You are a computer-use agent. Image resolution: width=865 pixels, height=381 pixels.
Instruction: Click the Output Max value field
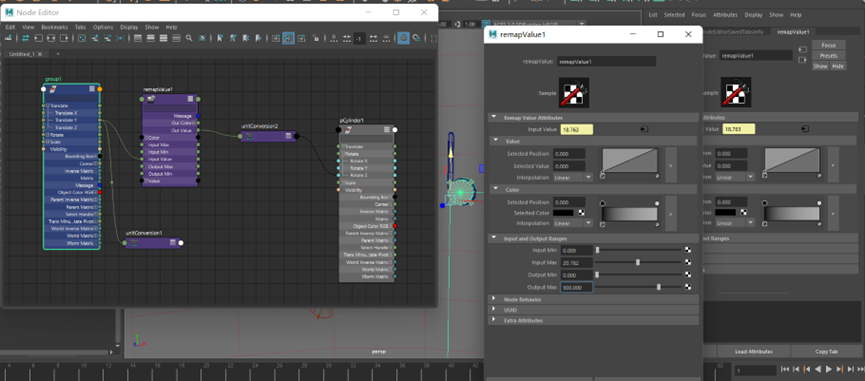[576, 287]
